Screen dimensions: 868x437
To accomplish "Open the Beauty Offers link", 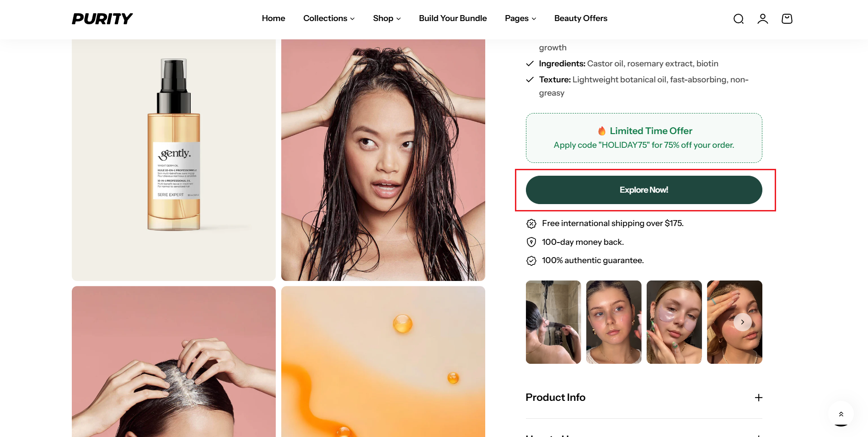I will coord(580,18).
